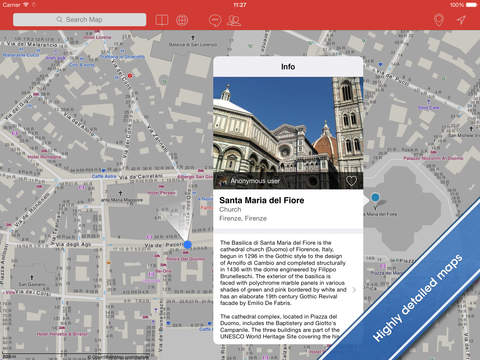480x360 pixels.
Task: Toggle the heart favorite on photo
Action: (x=351, y=181)
